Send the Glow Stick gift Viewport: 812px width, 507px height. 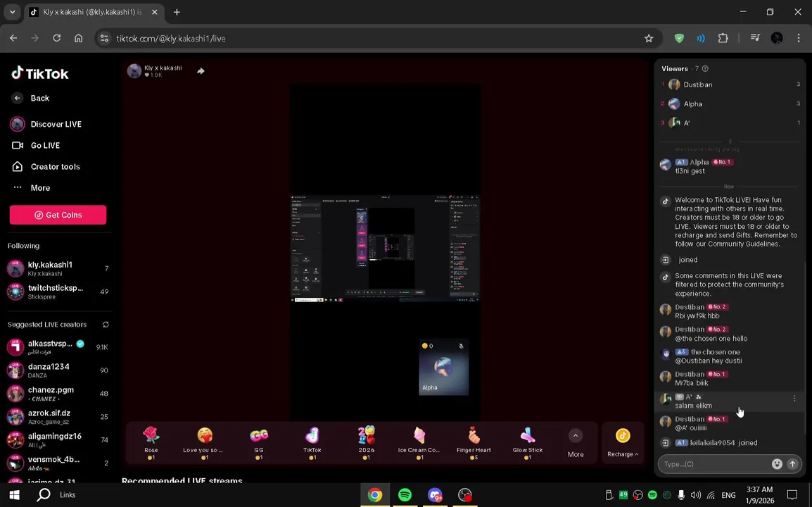tap(528, 442)
